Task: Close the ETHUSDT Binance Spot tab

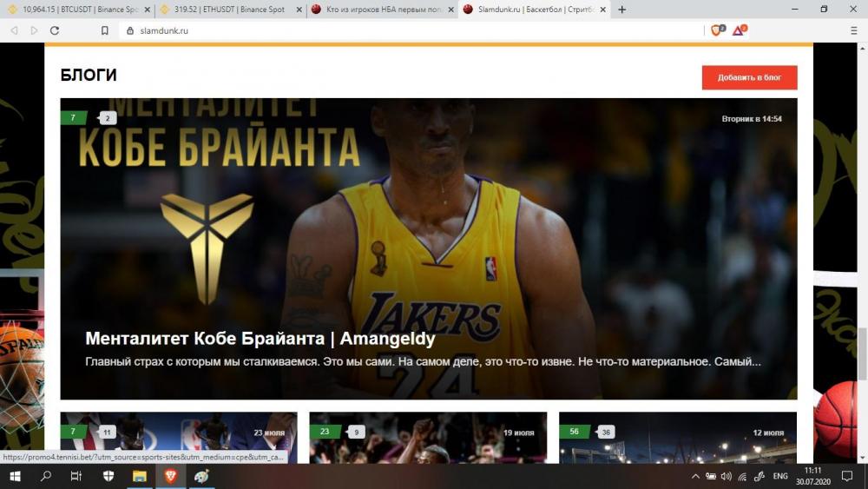Action: [299, 10]
